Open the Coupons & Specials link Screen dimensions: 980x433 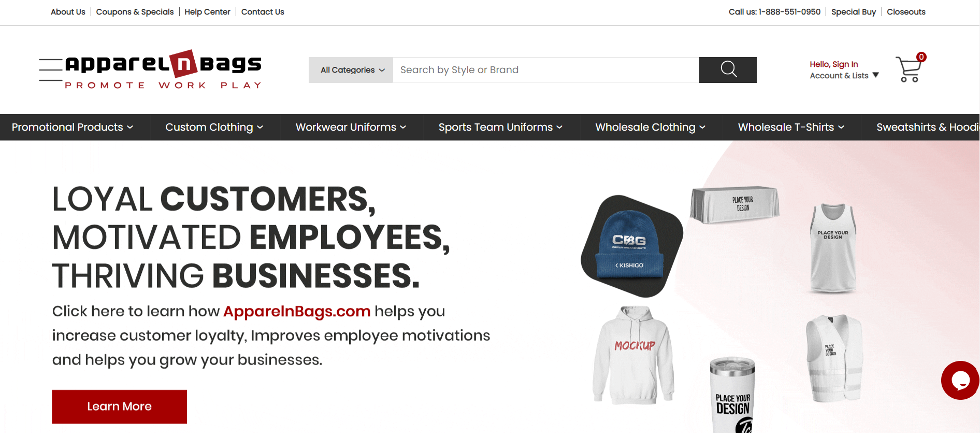click(135, 12)
